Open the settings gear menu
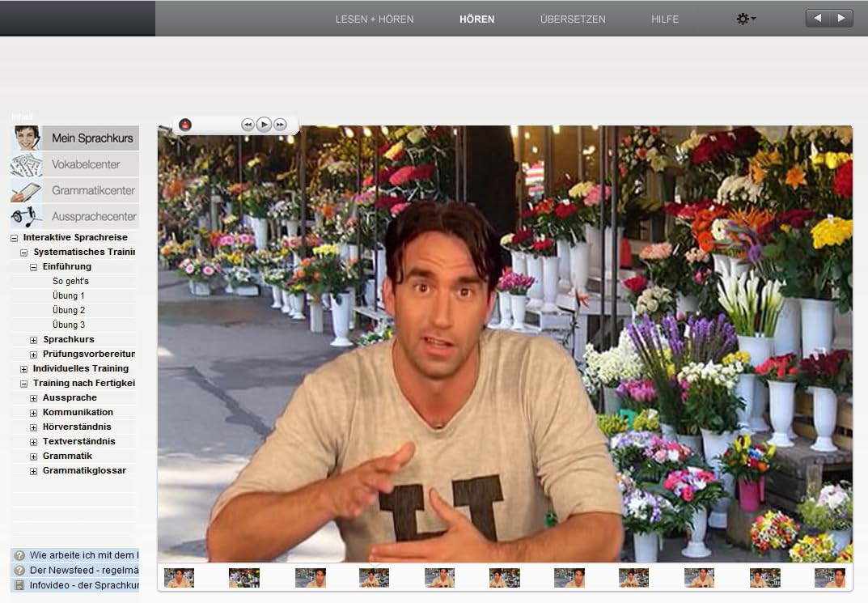The height and width of the screenshot is (603, 868). 746,19
